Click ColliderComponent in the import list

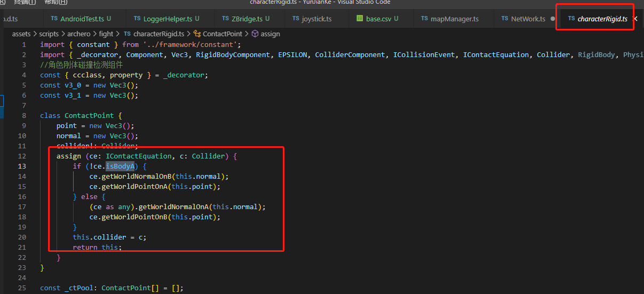tap(350, 54)
